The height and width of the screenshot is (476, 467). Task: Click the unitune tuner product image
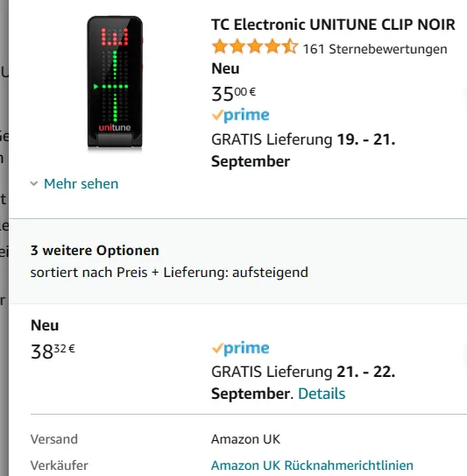click(115, 82)
